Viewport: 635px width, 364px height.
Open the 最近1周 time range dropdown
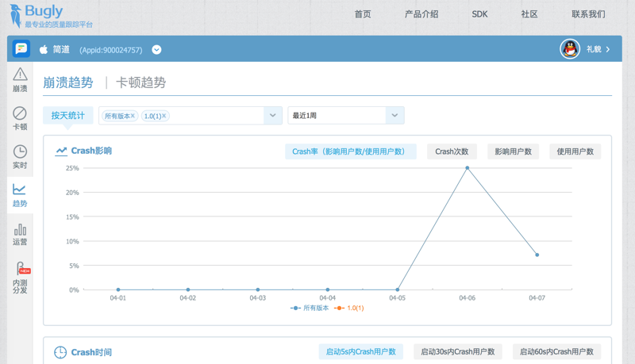point(394,116)
